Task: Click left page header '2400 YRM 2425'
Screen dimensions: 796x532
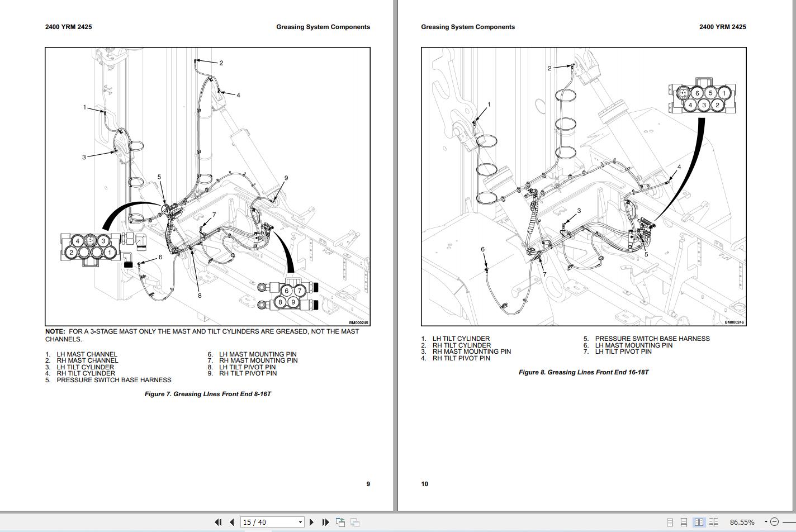Action: coord(69,27)
